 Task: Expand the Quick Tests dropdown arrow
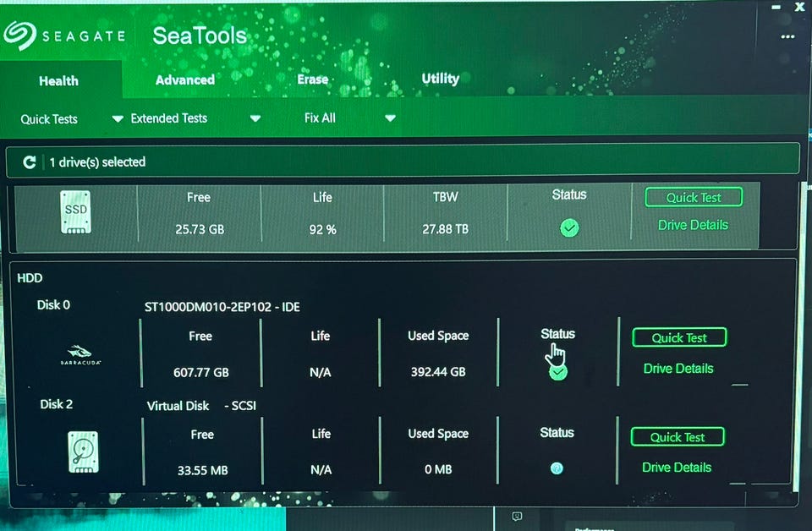click(118, 119)
